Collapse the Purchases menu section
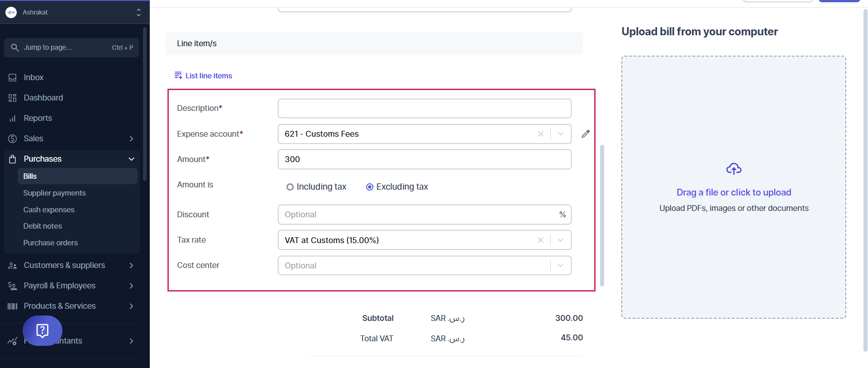868x368 pixels. point(131,159)
